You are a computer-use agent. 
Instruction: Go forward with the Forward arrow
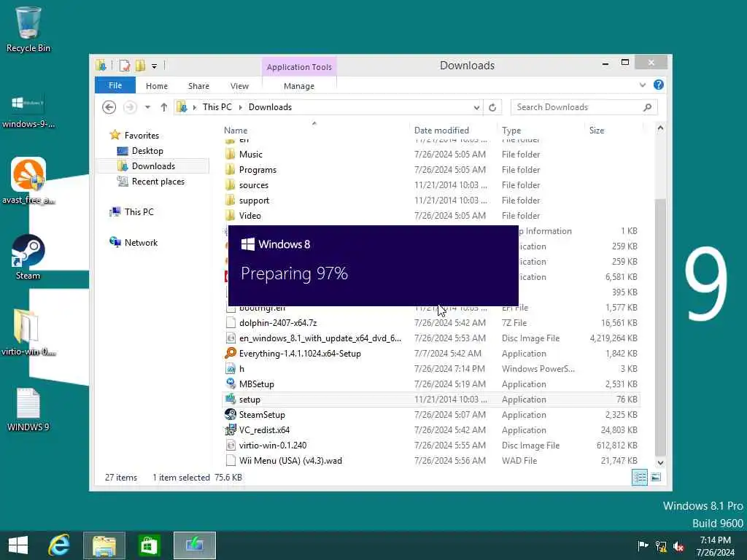130,107
